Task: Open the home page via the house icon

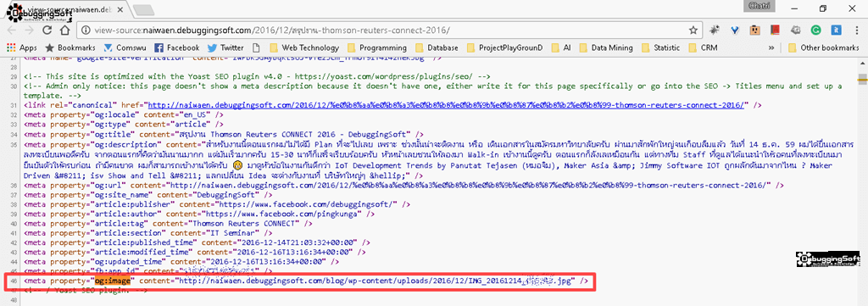Action: pyautogui.click(x=64, y=30)
